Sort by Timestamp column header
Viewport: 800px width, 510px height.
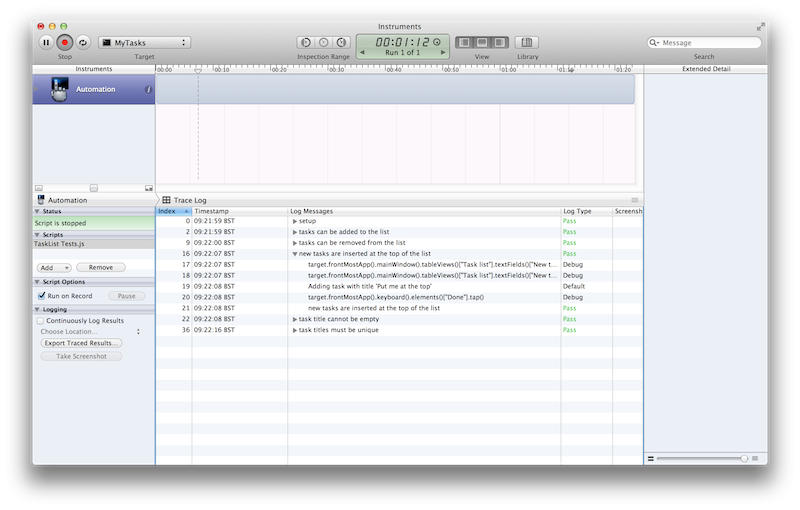point(240,211)
